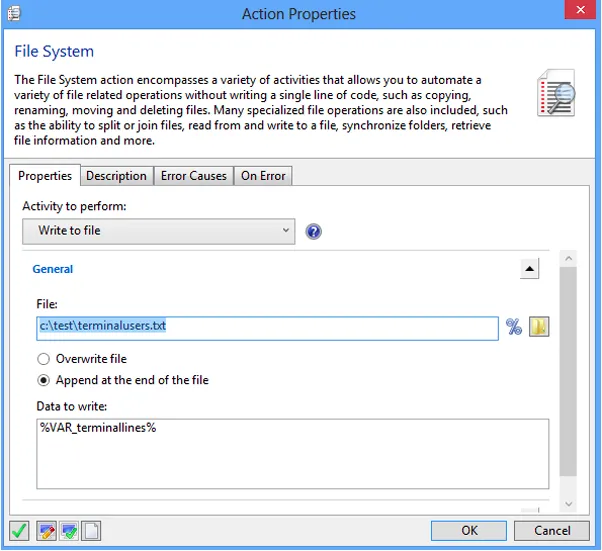Open the On Error tab
The image size is (602, 551).
point(263,176)
